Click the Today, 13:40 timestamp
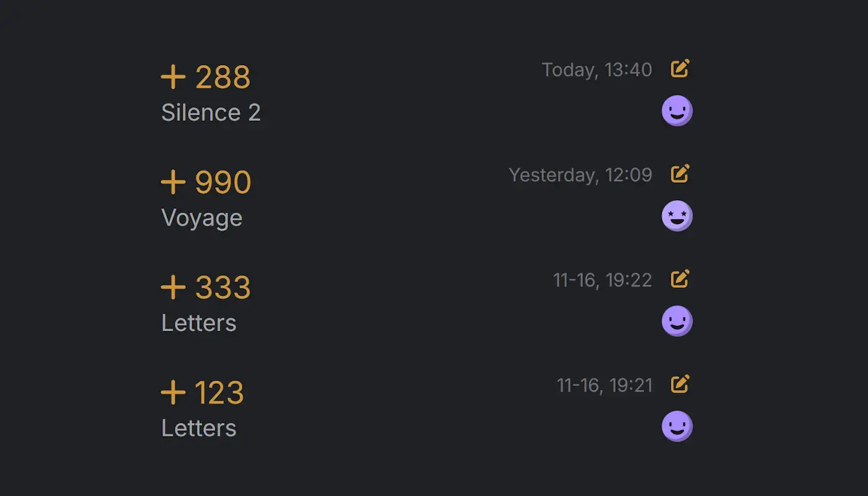Viewport: 868px width, 496px height. click(596, 69)
